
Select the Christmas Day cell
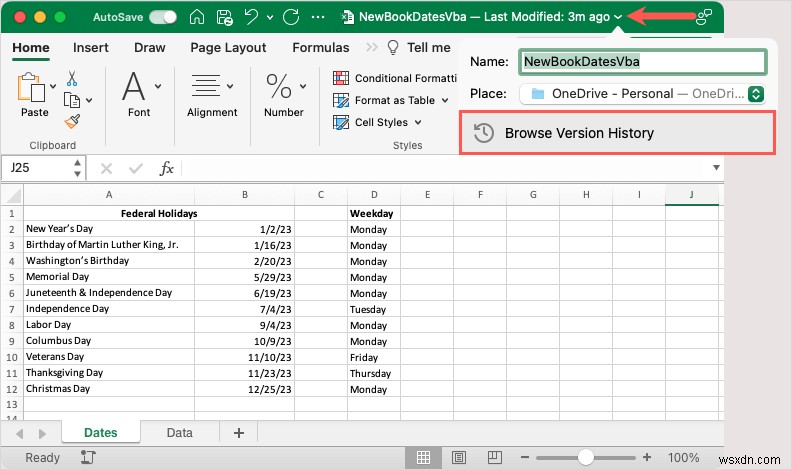[109, 389]
